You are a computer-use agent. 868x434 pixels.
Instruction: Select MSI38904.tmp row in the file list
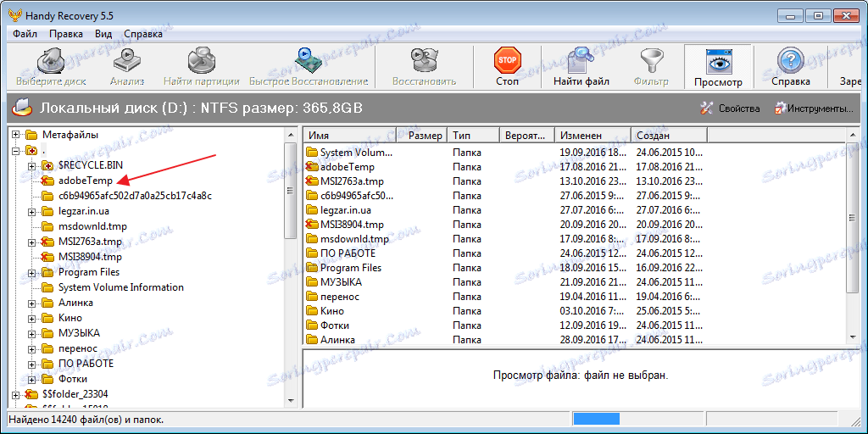[575, 224]
